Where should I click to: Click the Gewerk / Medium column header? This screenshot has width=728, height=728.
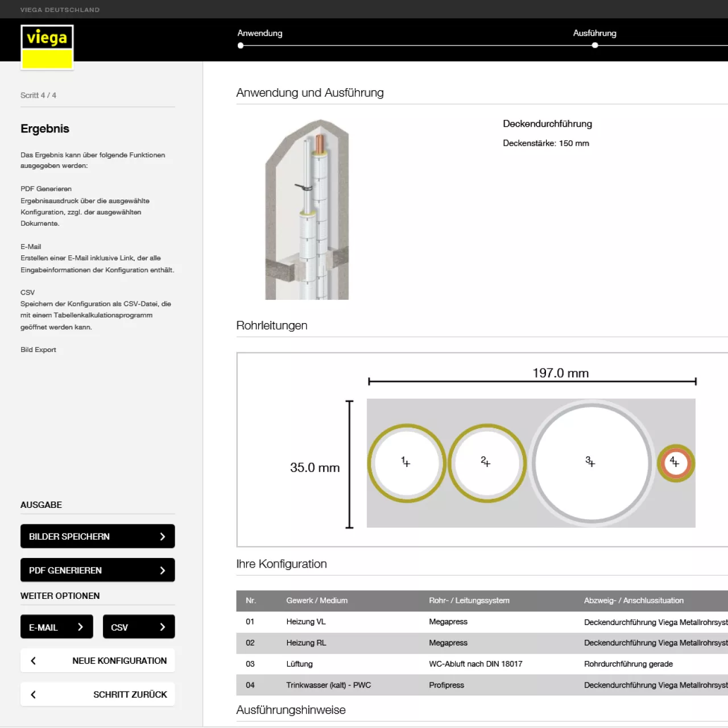pyautogui.click(x=317, y=601)
